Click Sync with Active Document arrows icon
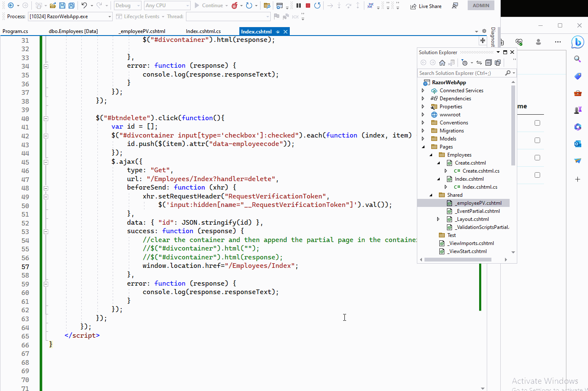The height and width of the screenshot is (391, 588). [479, 63]
